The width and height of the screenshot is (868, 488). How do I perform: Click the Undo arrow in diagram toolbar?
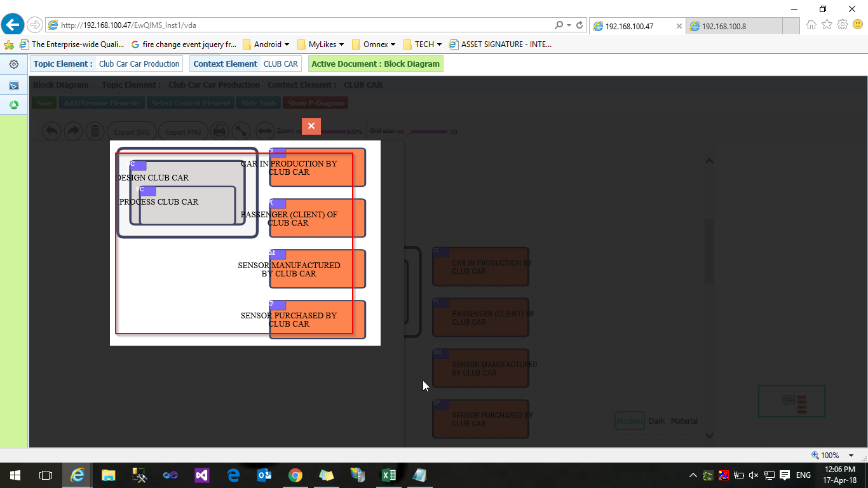51,131
